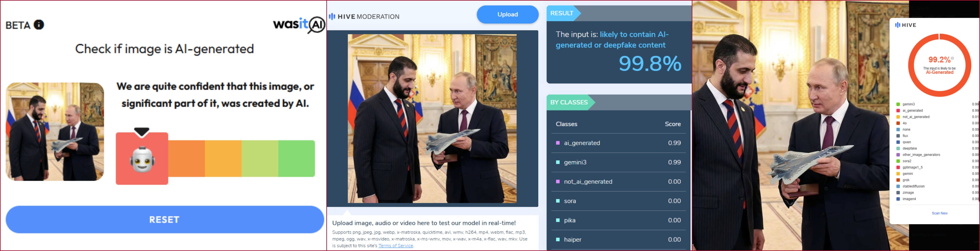Click the Hive logo in results panel
The image size is (980, 251).
[x=906, y=25]
